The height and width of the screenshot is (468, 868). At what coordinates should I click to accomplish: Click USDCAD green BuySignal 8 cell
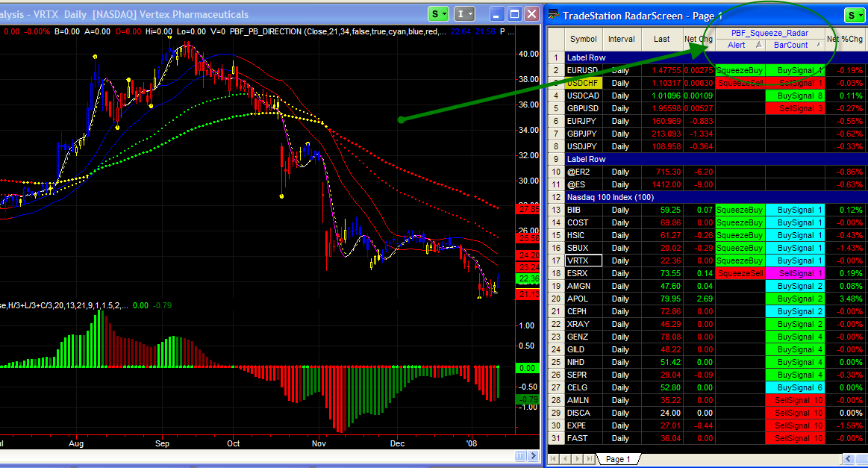click(795, 96)
